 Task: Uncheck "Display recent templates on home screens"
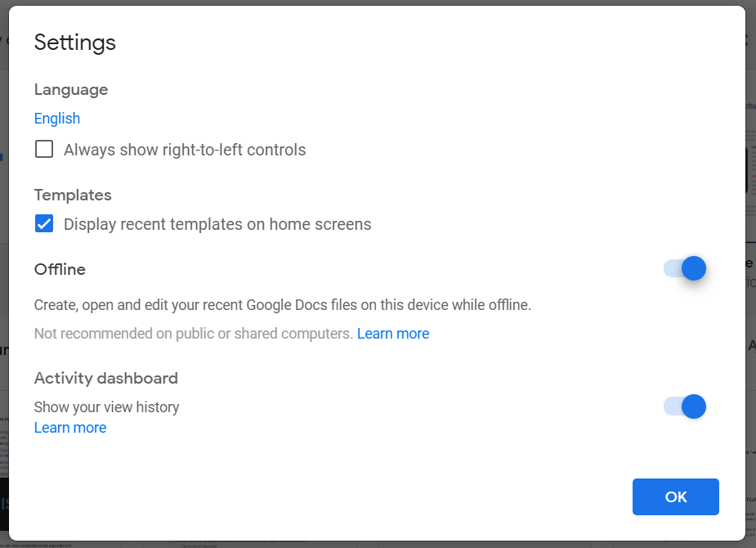tap(43, 222)
